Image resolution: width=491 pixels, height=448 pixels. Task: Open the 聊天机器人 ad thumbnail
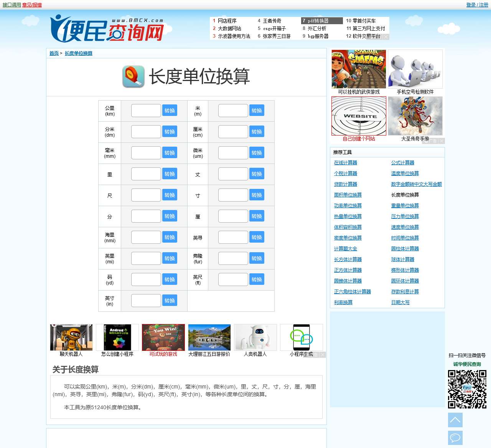pos(71,337)
